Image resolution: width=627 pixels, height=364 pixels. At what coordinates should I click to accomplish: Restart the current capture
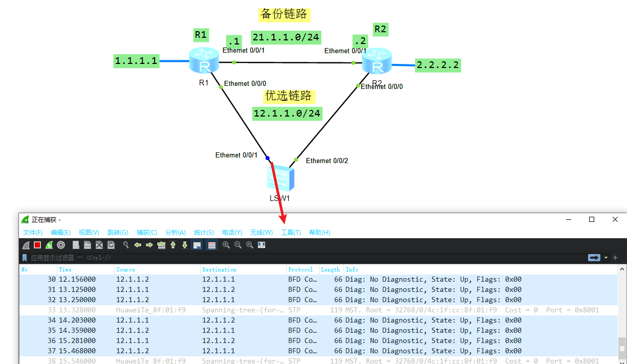click(49, 245)
